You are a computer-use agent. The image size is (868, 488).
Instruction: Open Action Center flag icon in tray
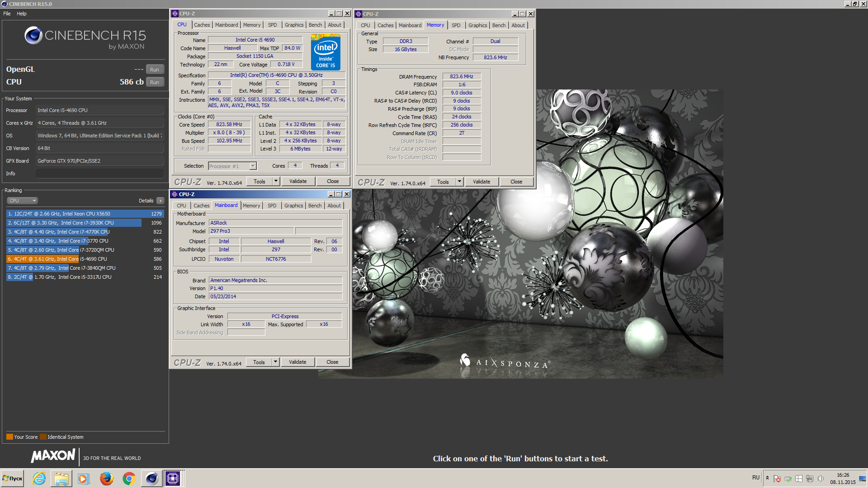pyautogui.click(x=777, y=479)
